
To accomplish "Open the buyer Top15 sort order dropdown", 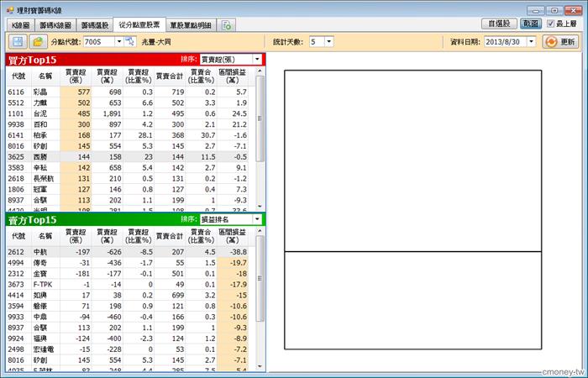I will (257, 60).
